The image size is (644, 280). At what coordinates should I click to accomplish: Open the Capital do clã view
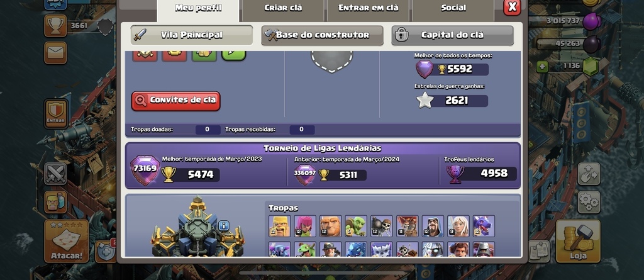(452, 35)
